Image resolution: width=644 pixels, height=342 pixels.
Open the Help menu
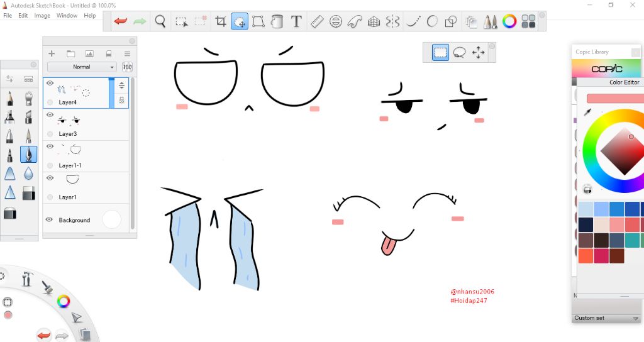(x=90, y=16)
